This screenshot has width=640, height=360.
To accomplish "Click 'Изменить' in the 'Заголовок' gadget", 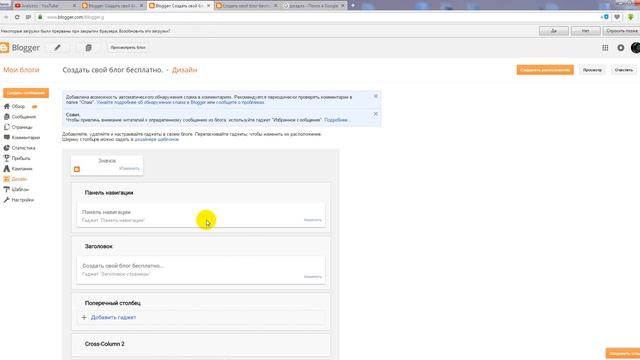I will [313, 276].
